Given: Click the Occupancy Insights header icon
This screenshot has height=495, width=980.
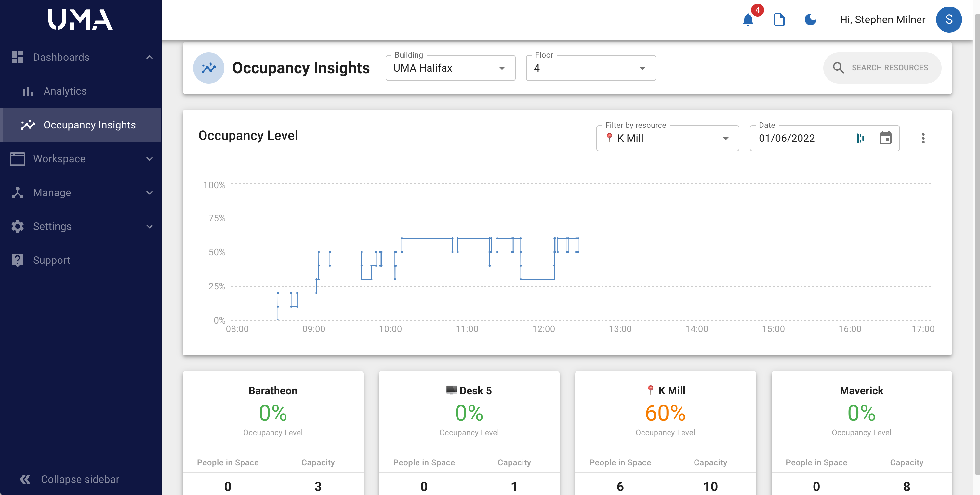Looking at the screenshot, I should (208, 68).
